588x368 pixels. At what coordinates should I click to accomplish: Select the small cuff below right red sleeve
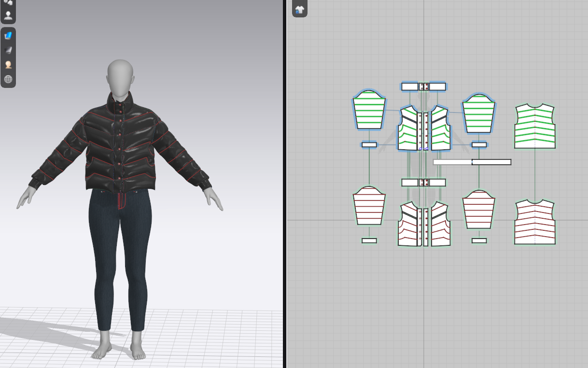point(479,241)
